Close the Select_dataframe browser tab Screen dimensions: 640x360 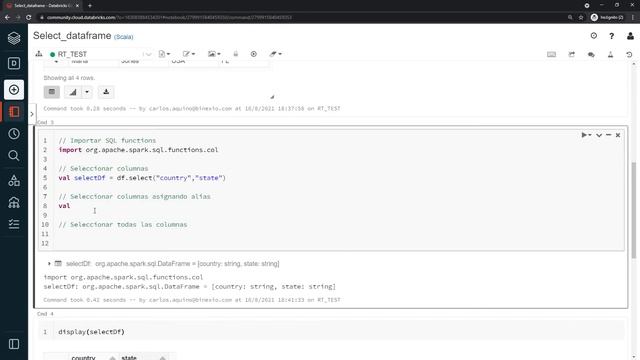[x=77, y=6]
